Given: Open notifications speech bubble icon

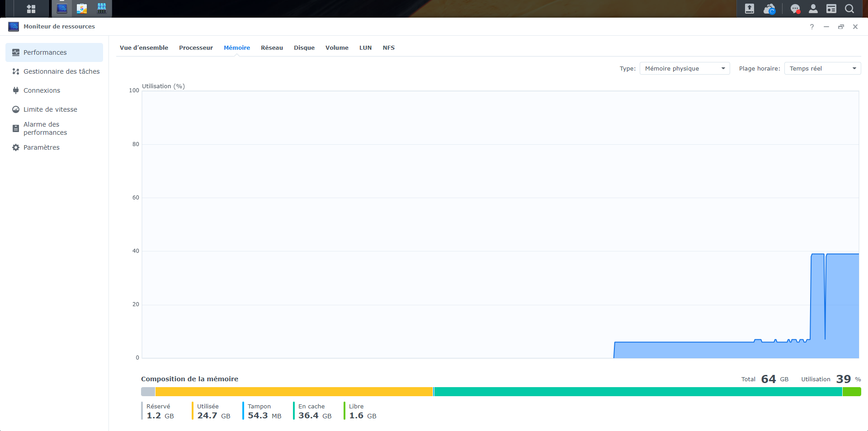Looking at the screenshot, I should coord(795,9).
